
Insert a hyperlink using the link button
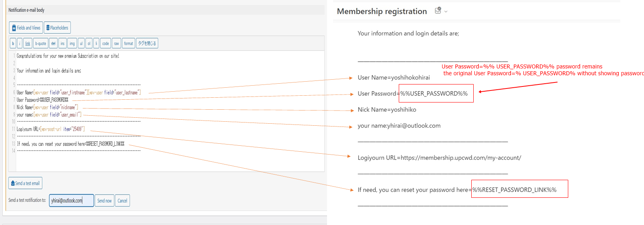(28, 43)
